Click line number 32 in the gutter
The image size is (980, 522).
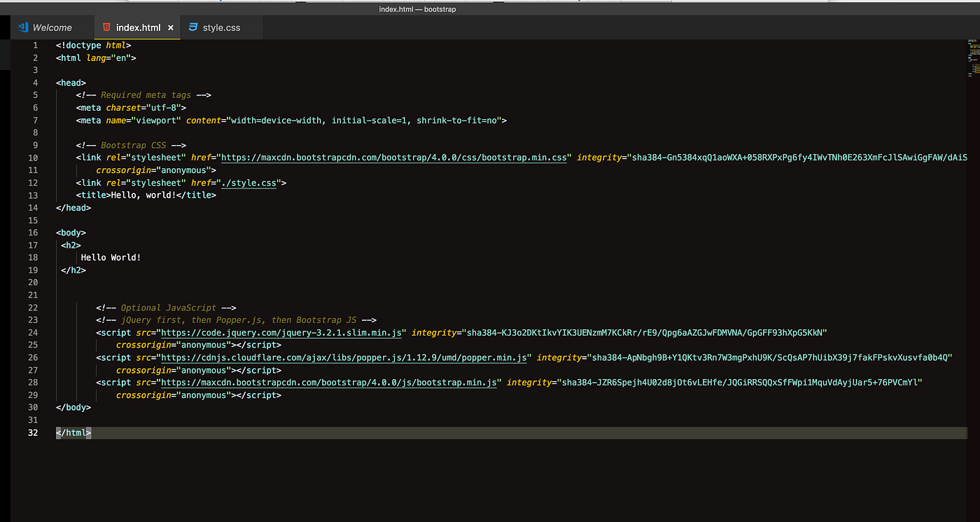(x=33, y=432)
